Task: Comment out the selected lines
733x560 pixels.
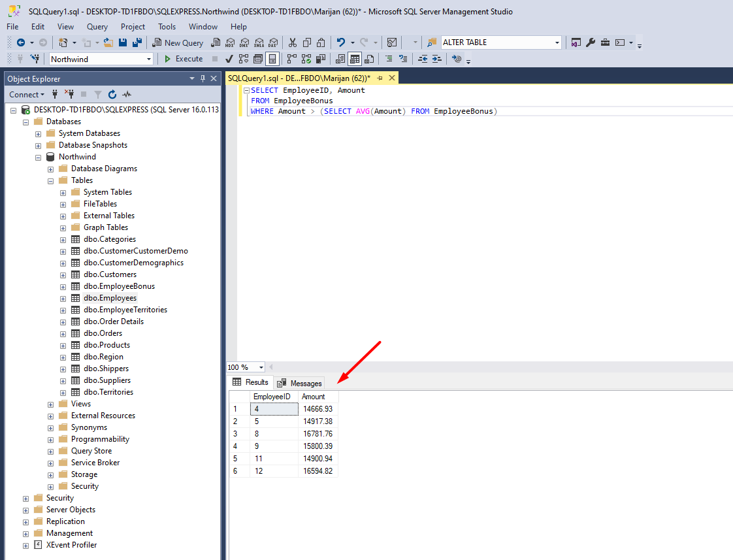Action: point(389,59)
